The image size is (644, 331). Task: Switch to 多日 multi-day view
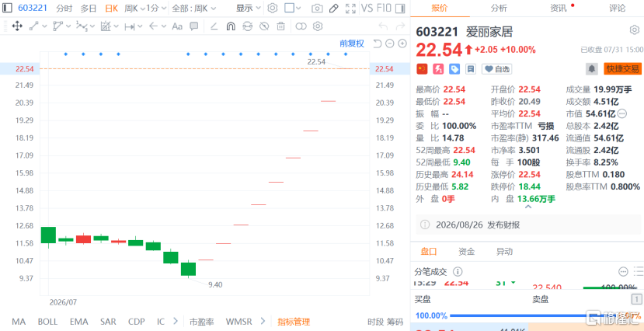pyautogui.click(x=89, y=8)
